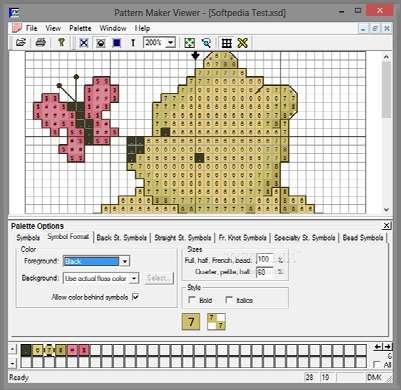
Task: Select the solid blue square view icon
Action: pos(117,43)
